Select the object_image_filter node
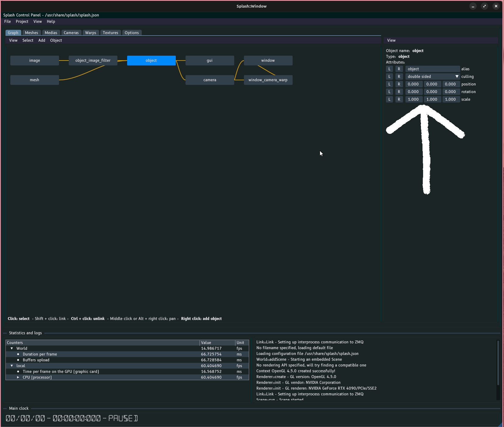Viewport: 504px width, 427px height. 93,61
